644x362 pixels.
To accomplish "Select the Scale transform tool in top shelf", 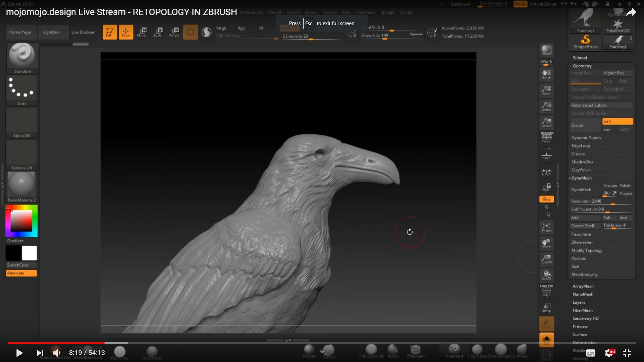I will click(x=158, y=32).
